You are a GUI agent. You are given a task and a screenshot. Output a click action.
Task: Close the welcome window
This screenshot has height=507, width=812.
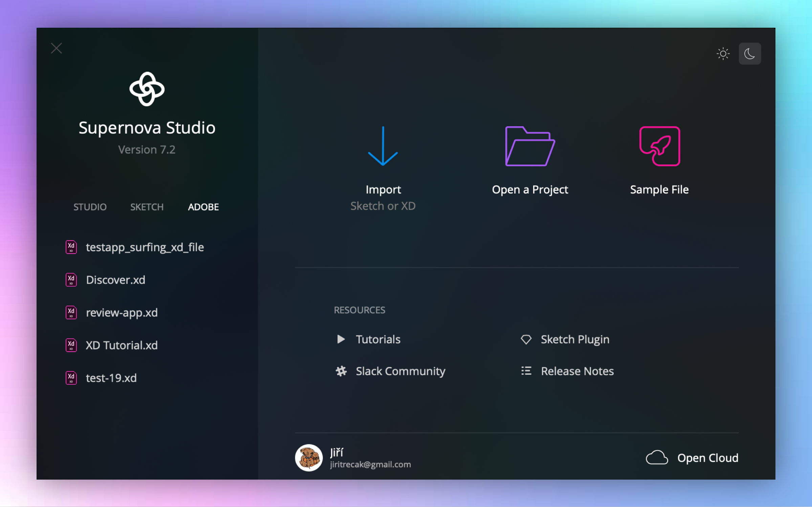coord(57,48)
